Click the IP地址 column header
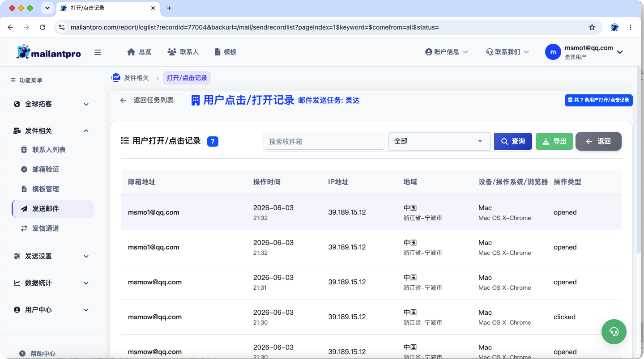The width and height of the screenshot is (644, 359). tap(338, 182)
